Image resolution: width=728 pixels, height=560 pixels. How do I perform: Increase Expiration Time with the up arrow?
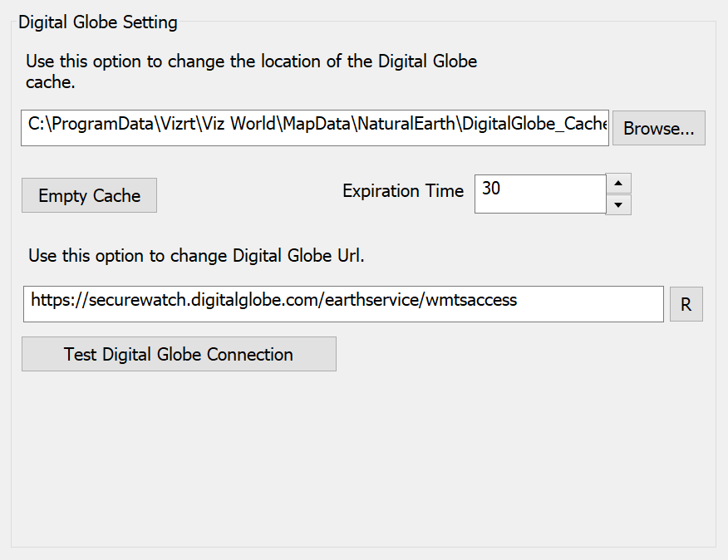coord(618,184)
